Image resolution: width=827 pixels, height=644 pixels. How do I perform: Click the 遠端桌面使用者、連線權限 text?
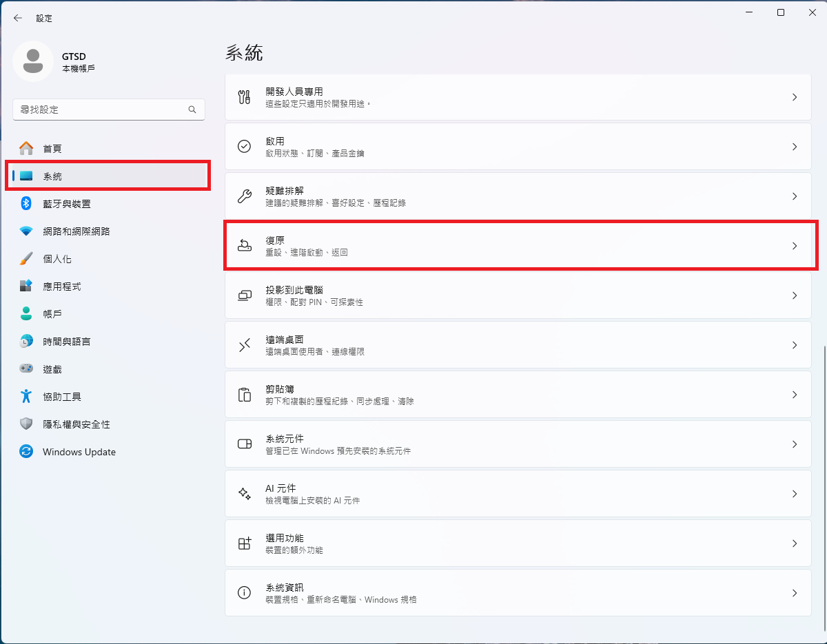tap(315, 352)
